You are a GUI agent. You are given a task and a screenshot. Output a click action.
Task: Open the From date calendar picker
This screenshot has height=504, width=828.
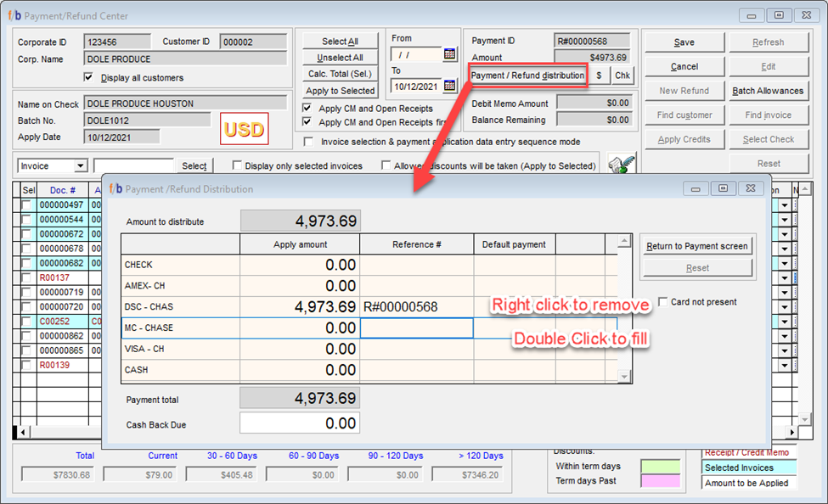(450, 54)
